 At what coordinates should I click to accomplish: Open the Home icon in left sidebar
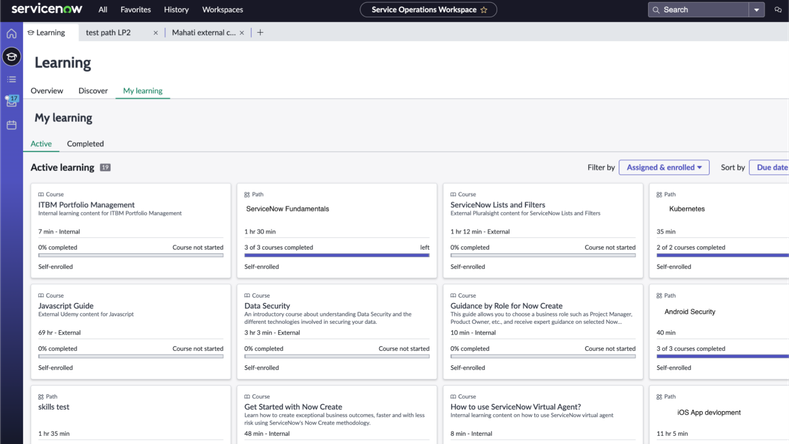[12, 34]
